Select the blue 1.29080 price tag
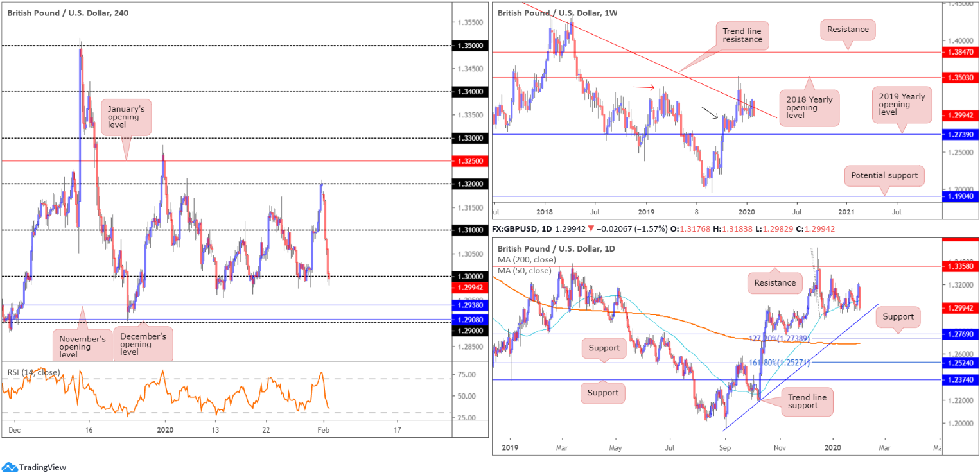Image resolution: width=980 pixels, height=473 pixels. click(x=471, y=319)
